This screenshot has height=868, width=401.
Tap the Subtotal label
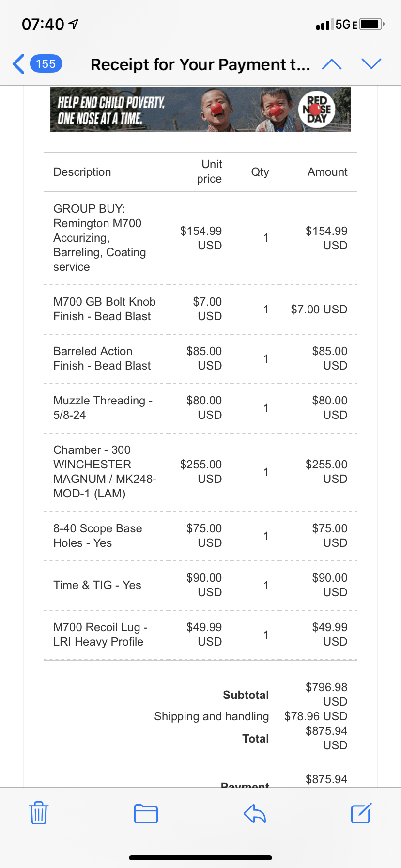246,695
